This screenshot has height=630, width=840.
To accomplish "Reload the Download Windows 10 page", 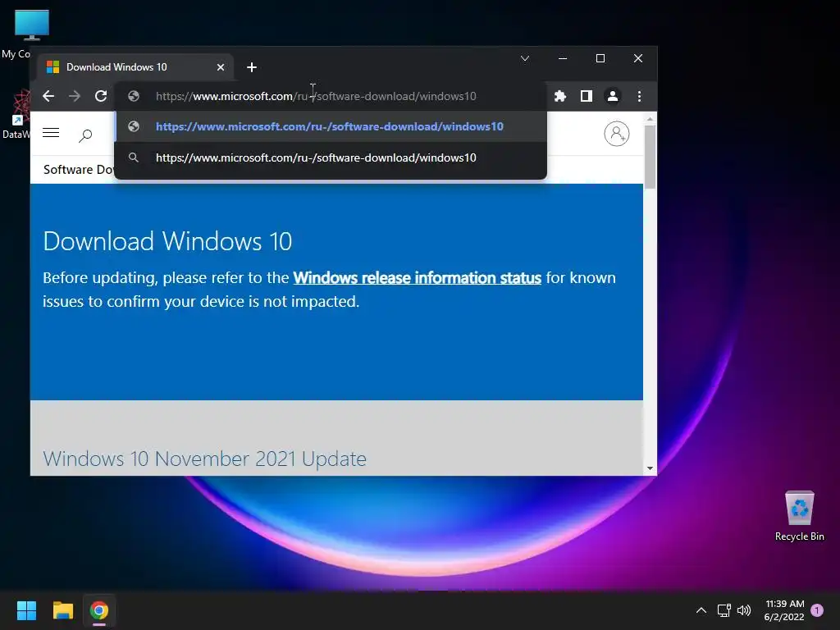I will 101,96.
